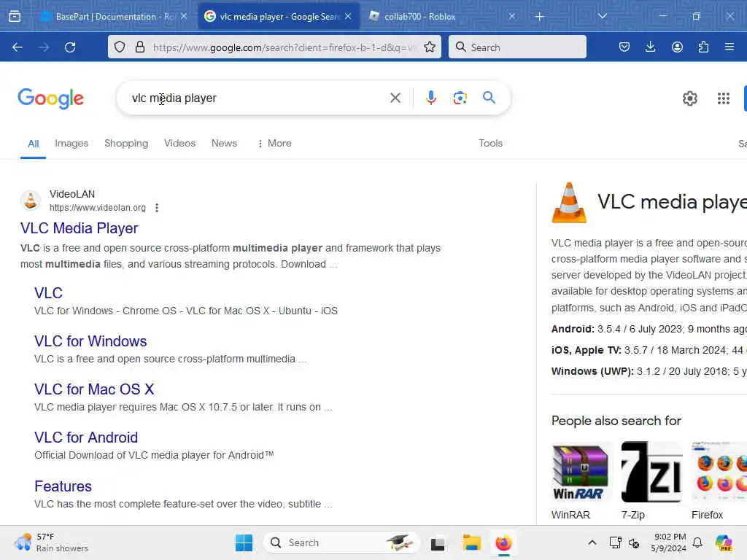Go to Google homepage via logo
This screenshot has width=747, height=560.
coord(50,98)
